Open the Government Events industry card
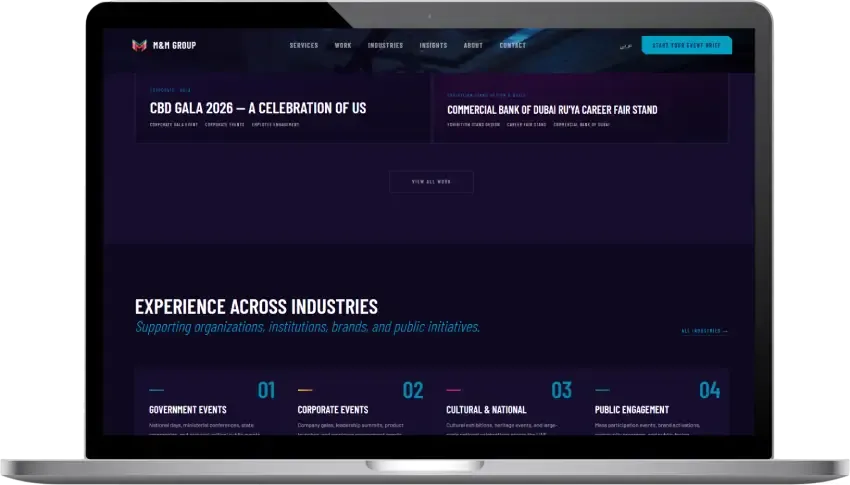The height and width of the screenshot is (485, 850). (208, 402)
